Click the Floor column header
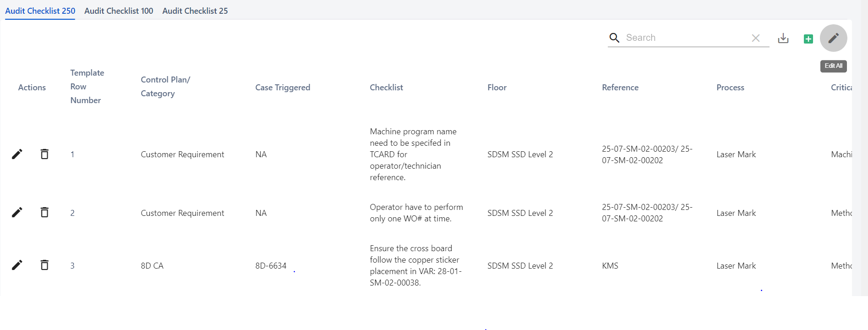Viewport: 868px width, 330px height. click(497, 87)
